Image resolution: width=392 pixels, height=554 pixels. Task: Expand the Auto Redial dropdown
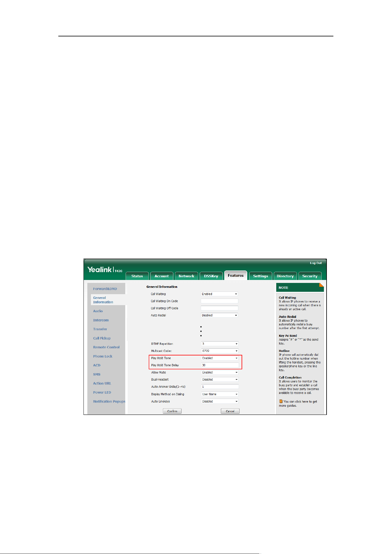(219, 315)
